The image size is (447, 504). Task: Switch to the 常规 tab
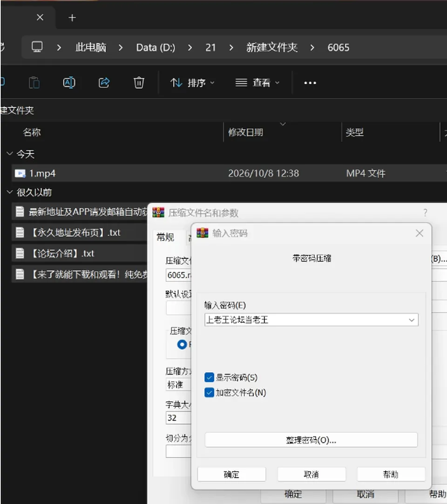(165, 237)
